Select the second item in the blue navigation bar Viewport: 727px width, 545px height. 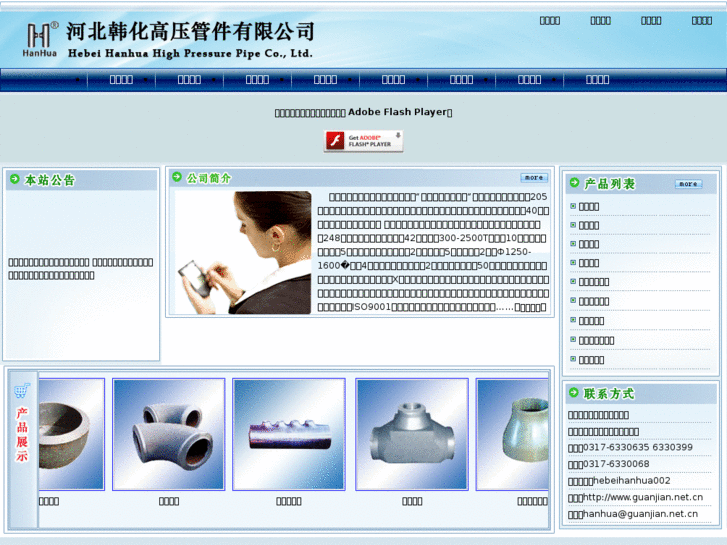point(189,80)
